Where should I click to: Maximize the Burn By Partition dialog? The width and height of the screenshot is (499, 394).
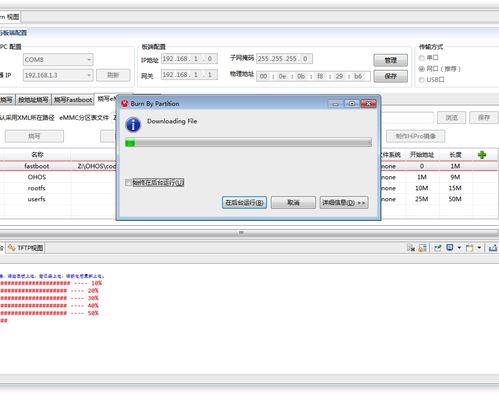click(x=352, y=104)
